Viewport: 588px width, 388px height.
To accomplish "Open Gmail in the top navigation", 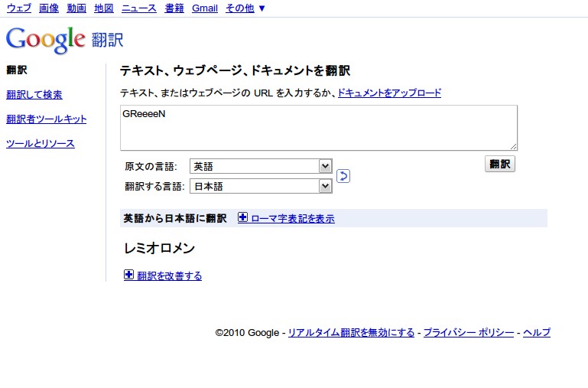I will pyautogui.click(x=205, y=8).
